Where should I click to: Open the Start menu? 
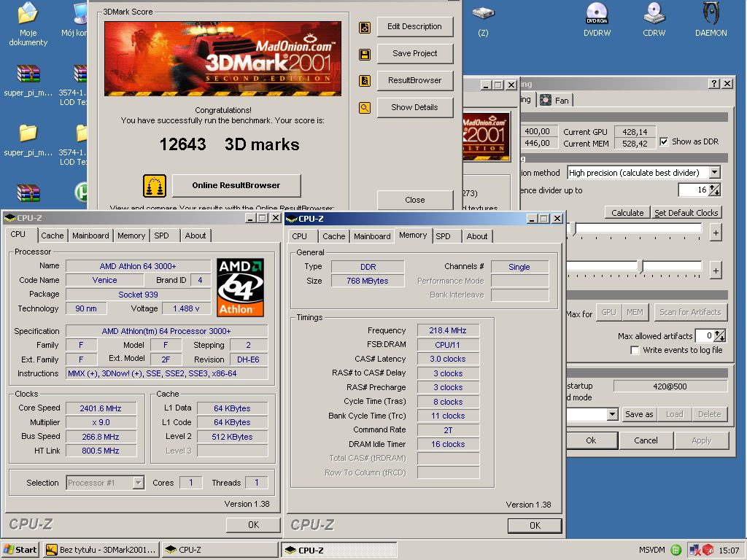point(20,550)
